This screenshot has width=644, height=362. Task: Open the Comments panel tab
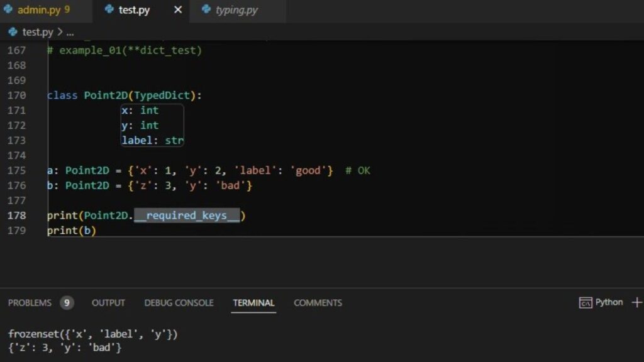(318, 303)
